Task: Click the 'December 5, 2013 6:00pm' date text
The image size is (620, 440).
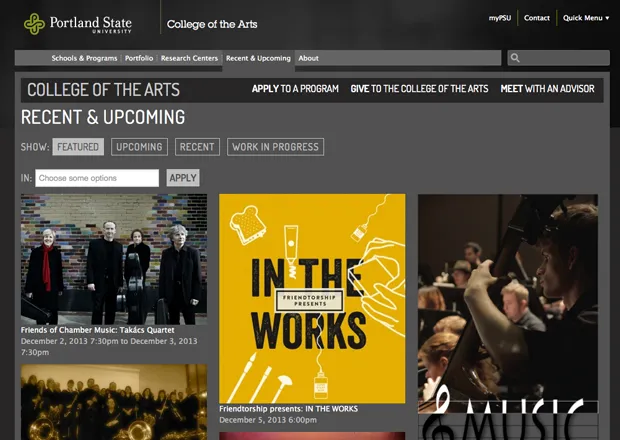Action: pyautogui.click(x=268, y=420)
